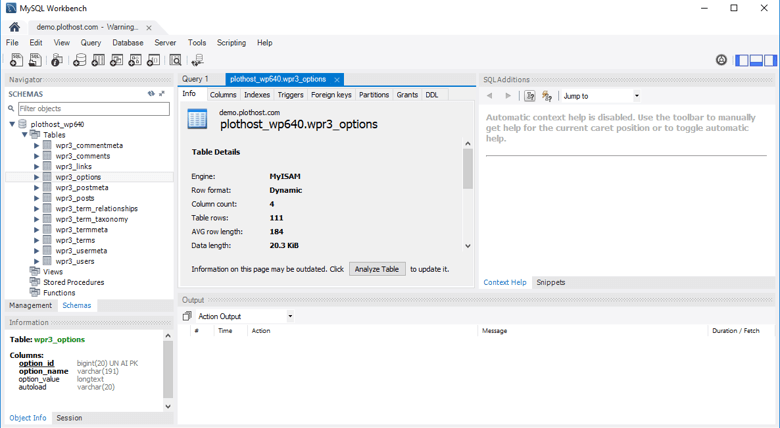Refresh schemas list icon
The height and width of the screenshot is (428, 780).
coord(151,94)
